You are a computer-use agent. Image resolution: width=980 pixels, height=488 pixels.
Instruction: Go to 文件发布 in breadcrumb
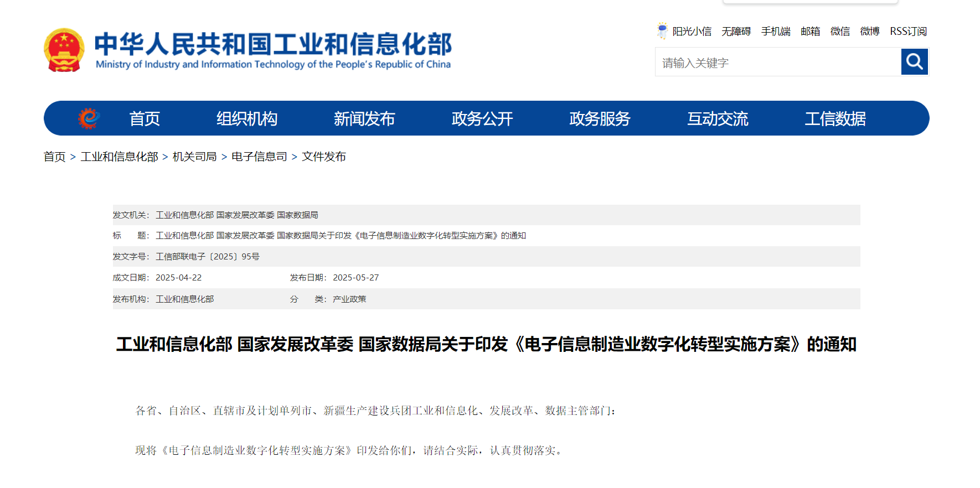[x=324, y=157]
